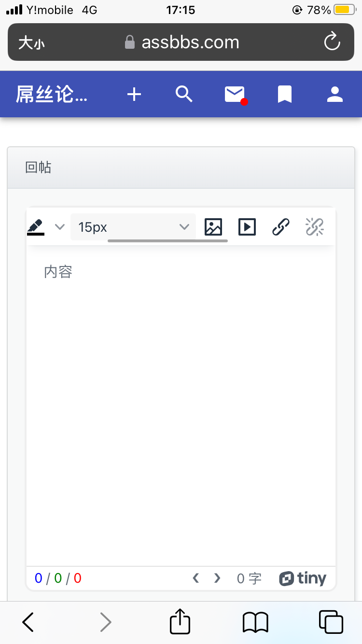Tap the plus icon to create post

click(134, 94)
